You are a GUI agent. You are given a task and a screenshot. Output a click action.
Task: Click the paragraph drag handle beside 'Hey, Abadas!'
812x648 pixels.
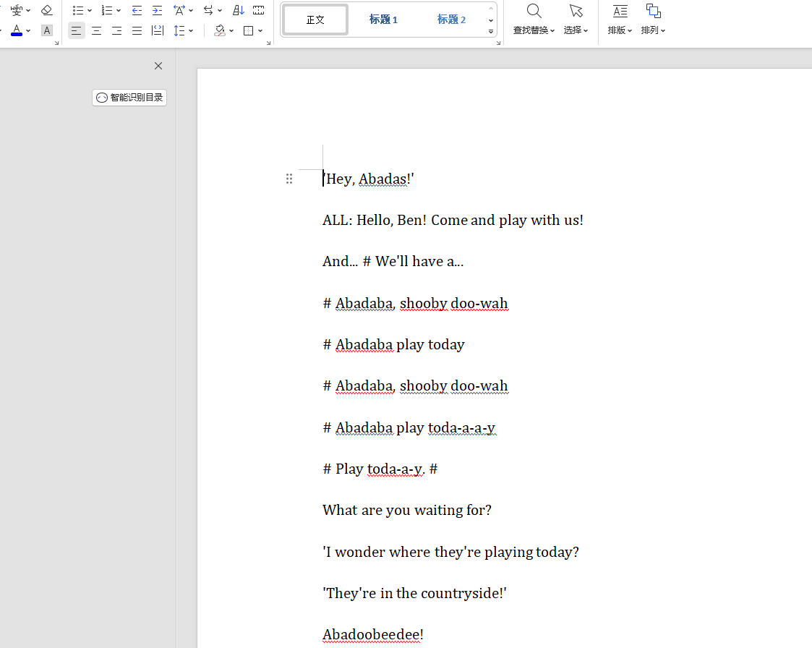click(x=289, y=179)
